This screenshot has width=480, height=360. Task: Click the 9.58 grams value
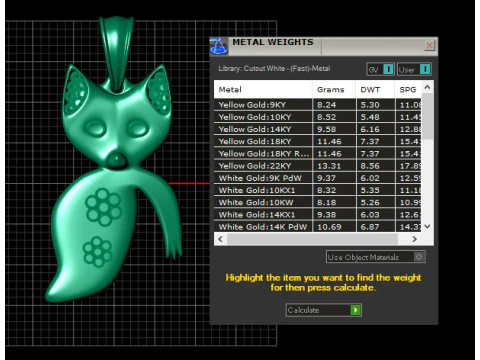326,129
